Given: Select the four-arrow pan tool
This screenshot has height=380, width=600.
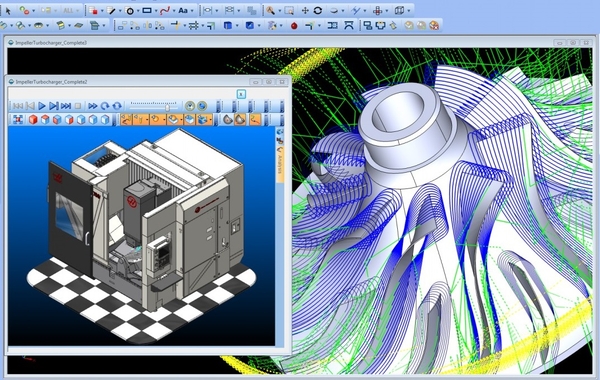Looking at the screenshot, I should [x=305, y=11].
